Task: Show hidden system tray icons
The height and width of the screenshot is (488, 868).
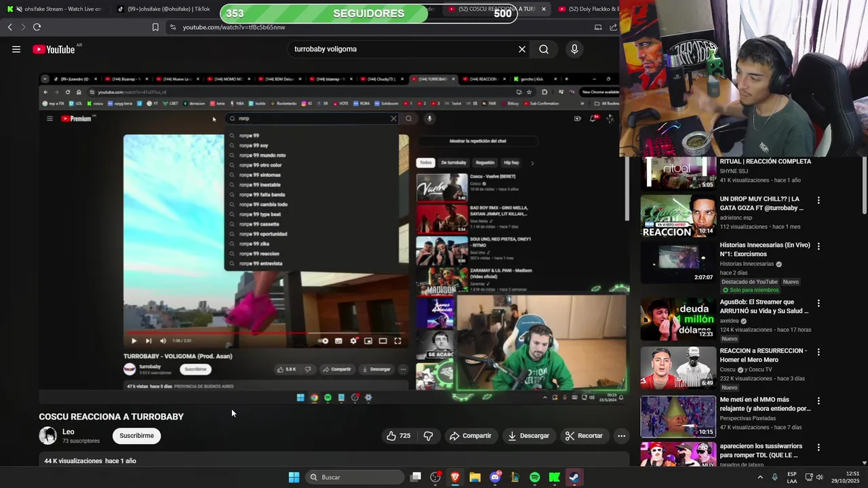Action: tap(759, 477)
